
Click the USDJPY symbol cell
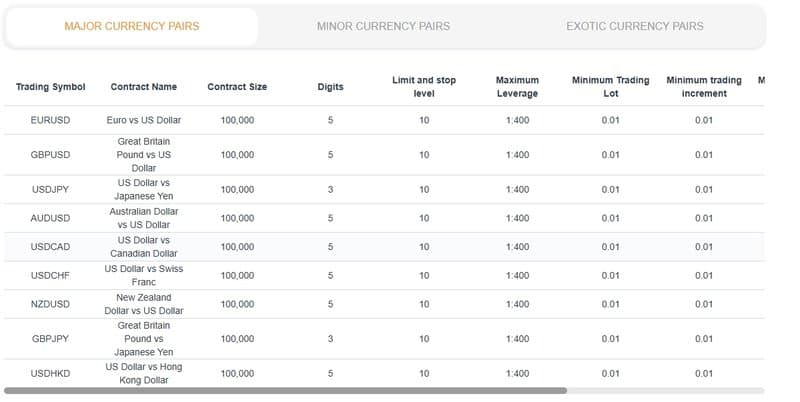click(x=51, y=190)
